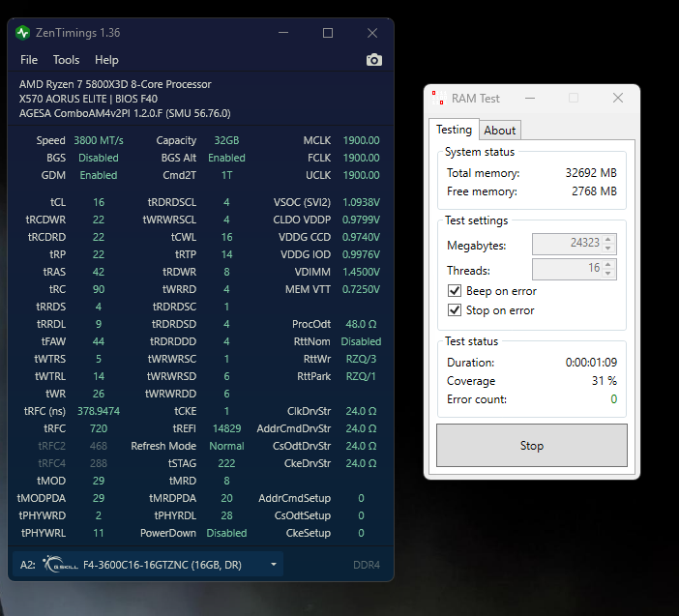Viewport: 679px width, 616px height.
Task: Click the RttPark value RZQ/1
Action: [361, 376]
